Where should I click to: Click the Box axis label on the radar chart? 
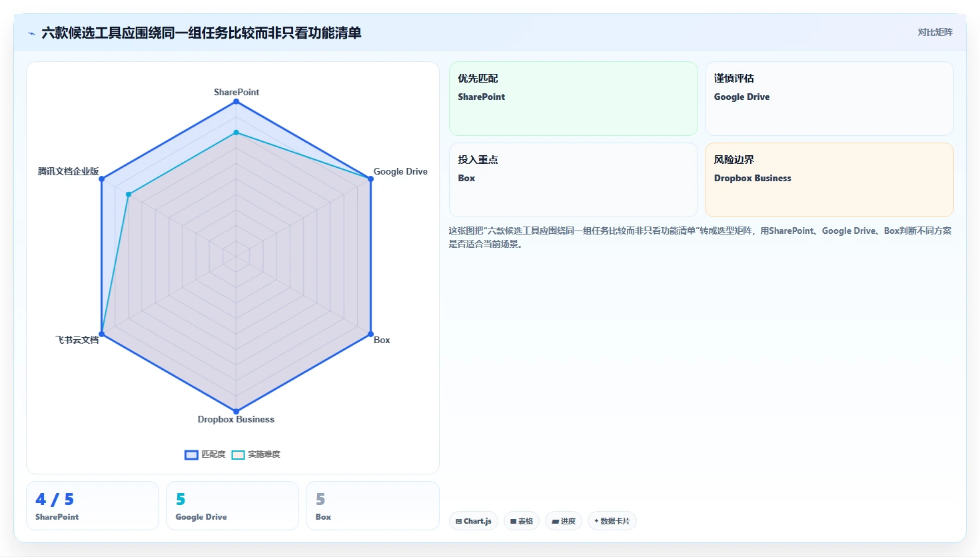[x=382, y=340]
